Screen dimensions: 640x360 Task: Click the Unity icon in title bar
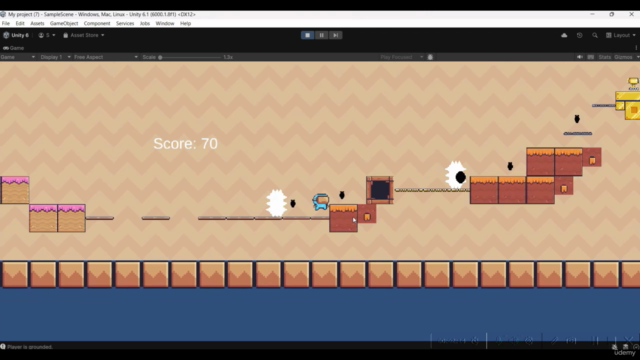click(3, 14)
